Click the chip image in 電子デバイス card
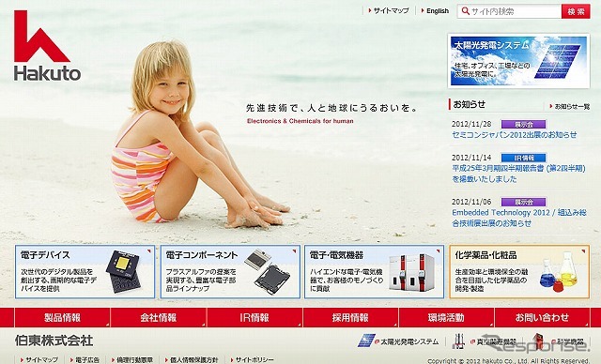 point(124,272)
